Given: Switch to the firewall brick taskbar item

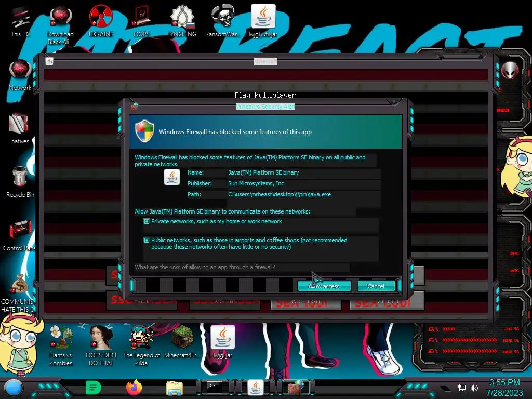Looking at the screenshot, I should [x=296, y=388].
